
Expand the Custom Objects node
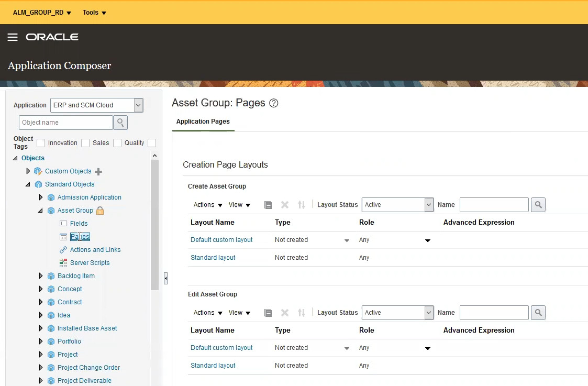pos(28,171)
